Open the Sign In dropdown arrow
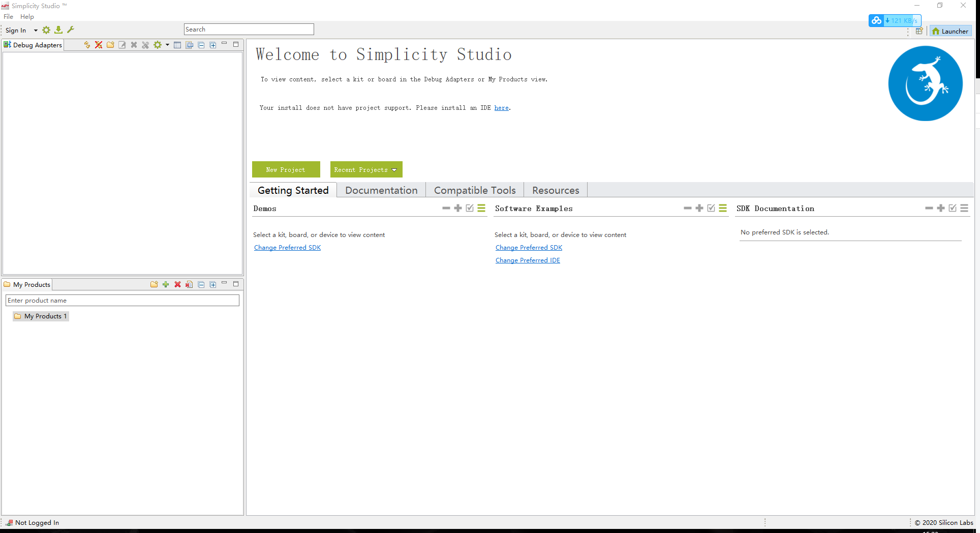The image size is (980, 533). 36,31
